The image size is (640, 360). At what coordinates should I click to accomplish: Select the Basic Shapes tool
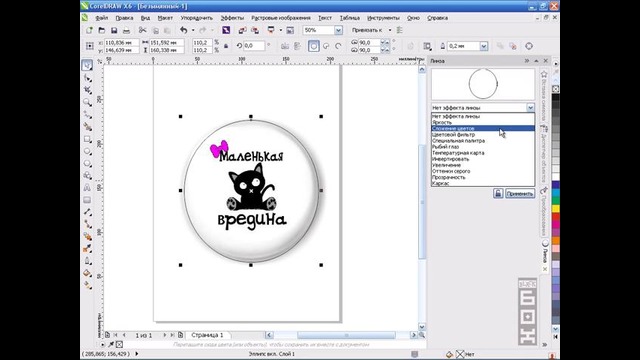(87, 176)
